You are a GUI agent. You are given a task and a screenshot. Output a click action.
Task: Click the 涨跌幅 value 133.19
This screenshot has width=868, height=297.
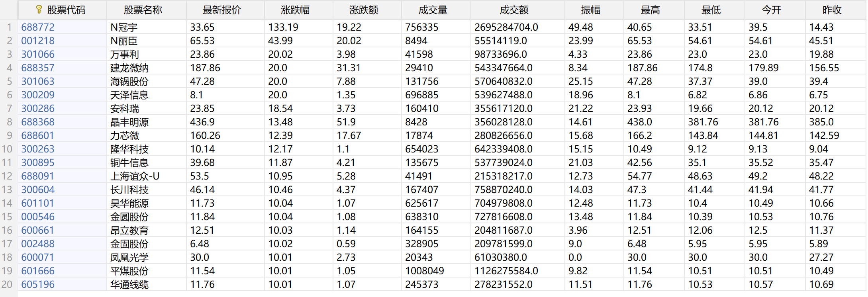click(283, 27)
